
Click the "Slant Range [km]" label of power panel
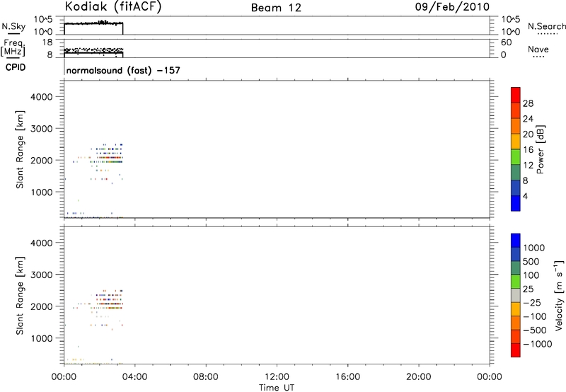20,149
